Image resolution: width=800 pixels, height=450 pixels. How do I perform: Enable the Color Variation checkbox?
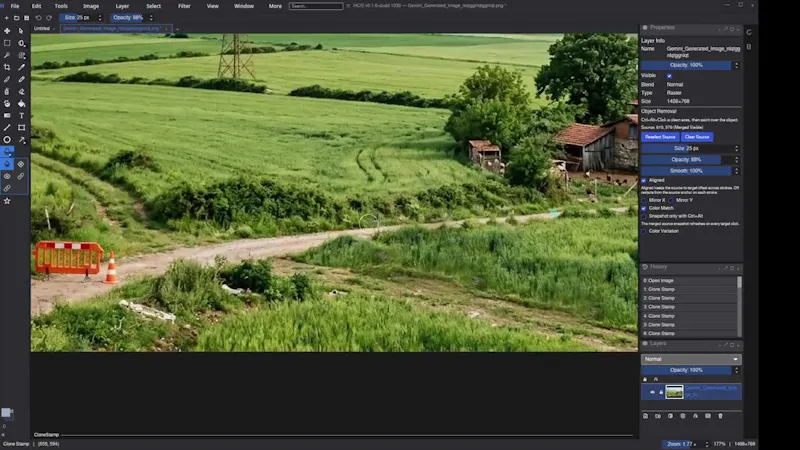644,231
